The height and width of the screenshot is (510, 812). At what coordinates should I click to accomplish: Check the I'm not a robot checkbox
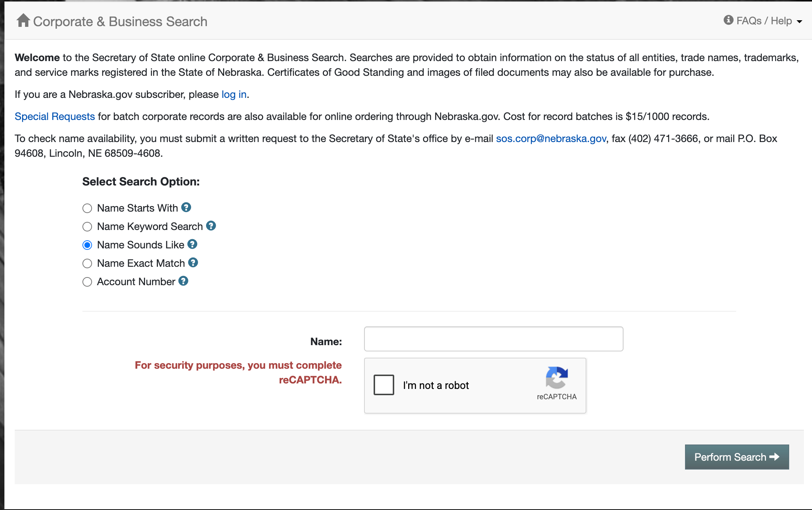pyautogui.click(x=384, y=385)
